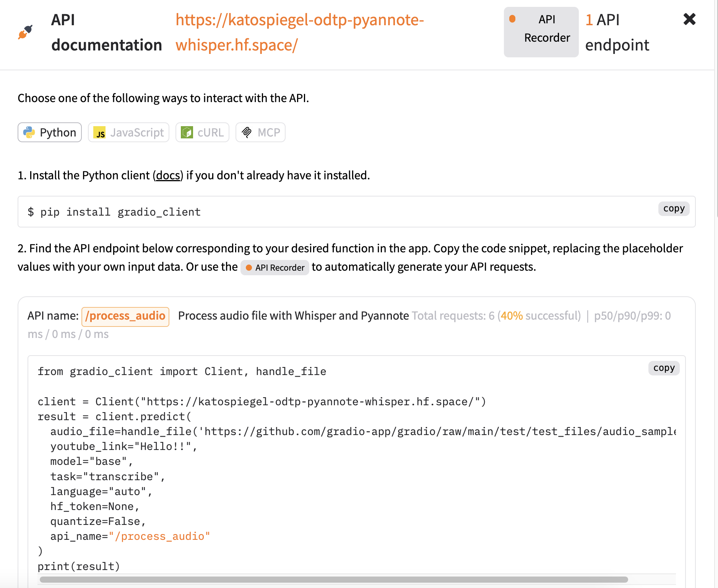Screen dimensions: 718x588
Task: Click the plug icon next to API documentation
Action: coord(26,32)
